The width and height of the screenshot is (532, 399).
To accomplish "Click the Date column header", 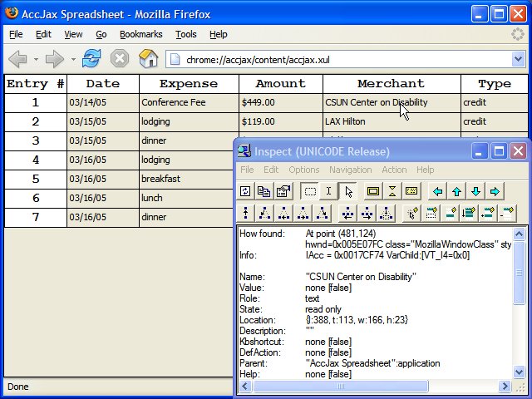I will (102, 83).
